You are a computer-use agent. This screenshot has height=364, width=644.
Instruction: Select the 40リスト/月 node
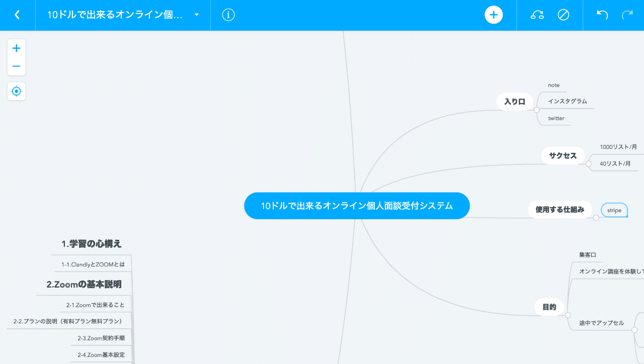click(615, 163)
